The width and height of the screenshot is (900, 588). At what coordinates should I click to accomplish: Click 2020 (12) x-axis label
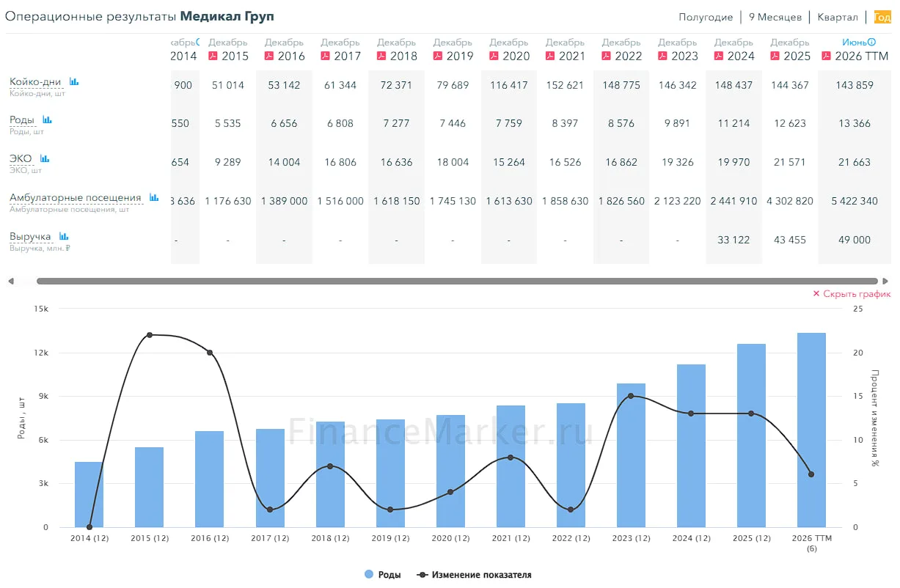pos(450,538)
